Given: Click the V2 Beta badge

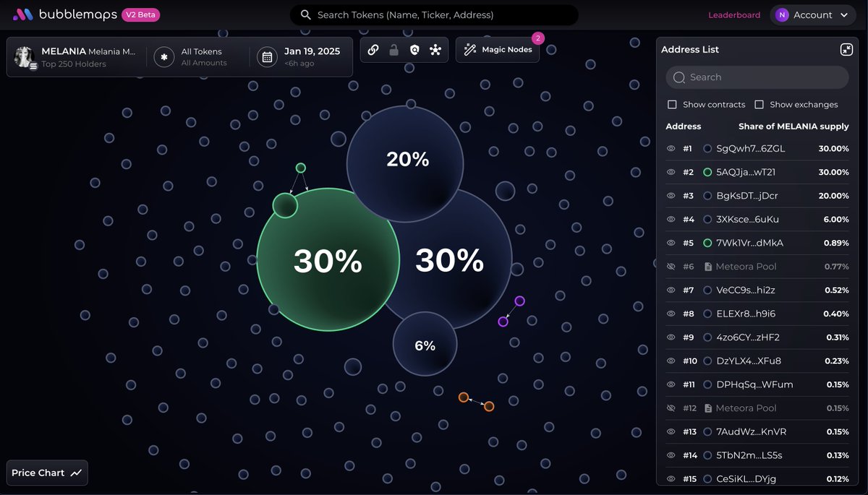Looking at the screenshot, I should tap(141, 14).
